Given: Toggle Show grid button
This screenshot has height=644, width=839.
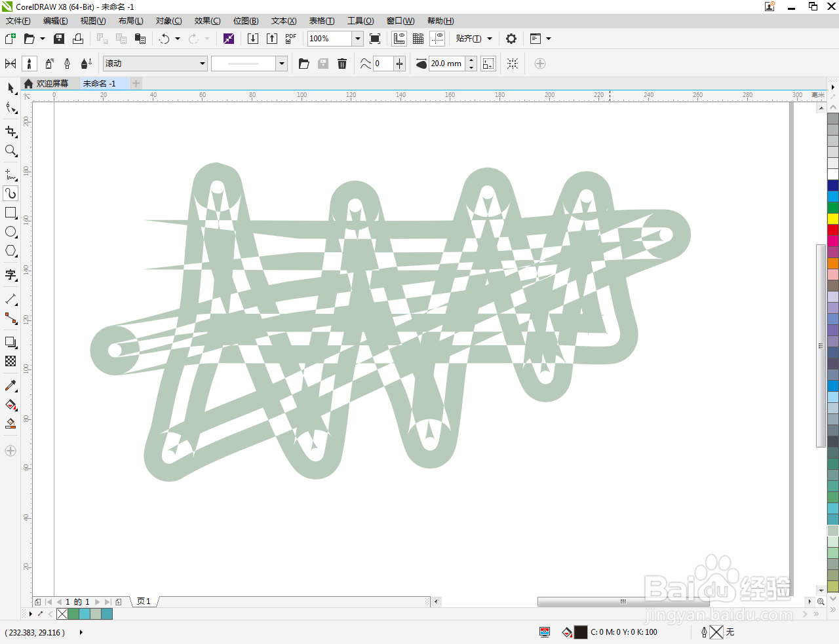Looking at the screenshot, I should pos(418,39).
